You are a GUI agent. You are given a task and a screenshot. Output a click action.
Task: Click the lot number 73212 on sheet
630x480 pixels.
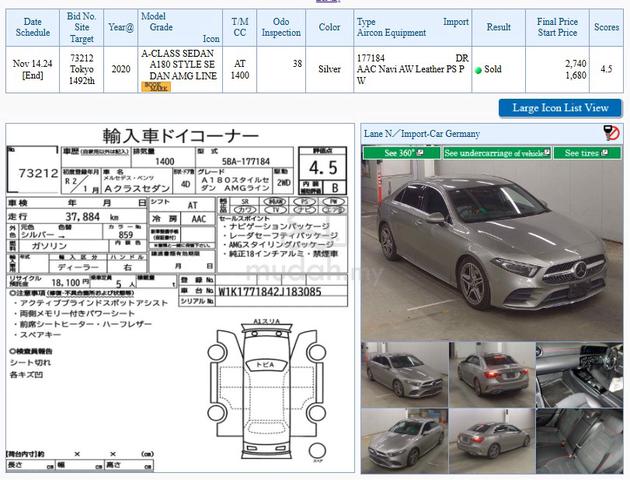(38, 174)
